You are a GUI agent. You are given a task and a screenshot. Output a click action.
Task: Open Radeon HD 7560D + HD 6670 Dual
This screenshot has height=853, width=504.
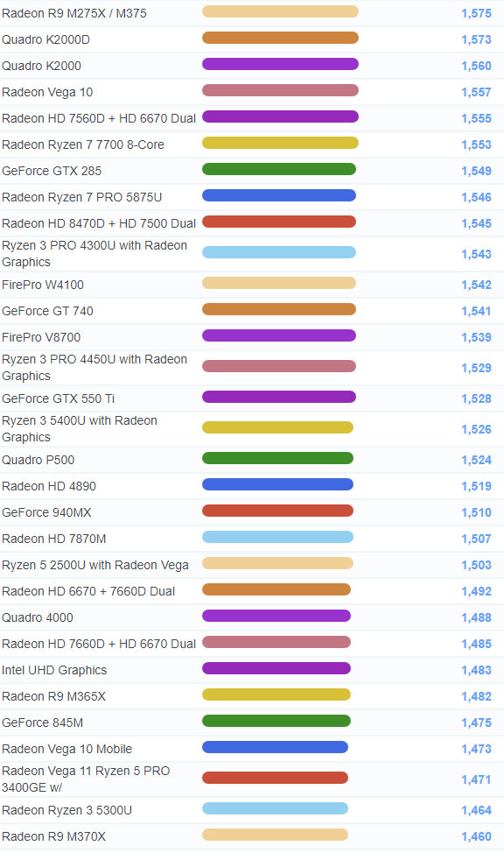pyautogui.click(x=99, y=118)
